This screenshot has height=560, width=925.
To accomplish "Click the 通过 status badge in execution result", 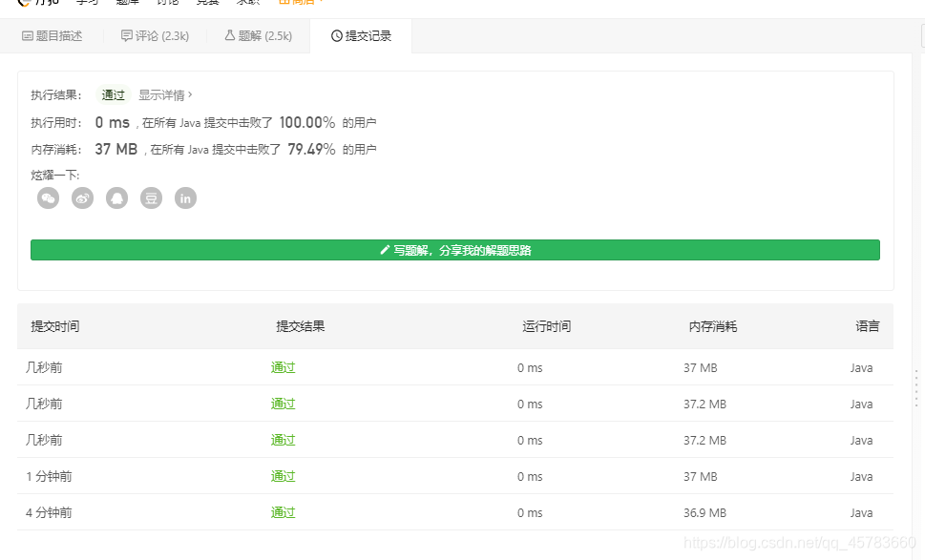I will 114,94.
